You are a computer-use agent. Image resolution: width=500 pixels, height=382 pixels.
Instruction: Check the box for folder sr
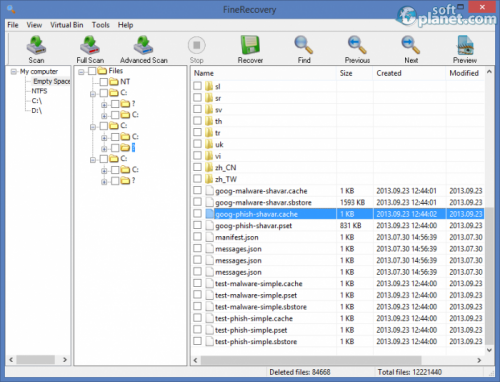click(x=197, y=97)
